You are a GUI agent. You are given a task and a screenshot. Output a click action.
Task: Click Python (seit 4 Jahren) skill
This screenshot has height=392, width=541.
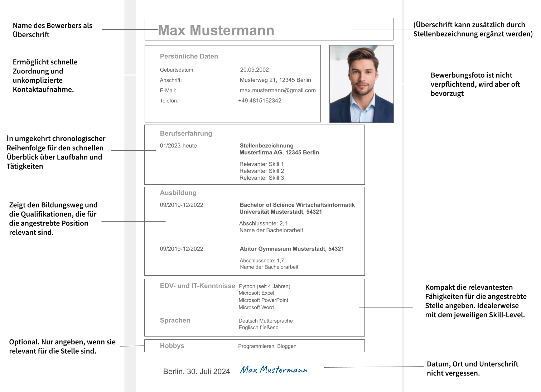(x=264, y=286)
